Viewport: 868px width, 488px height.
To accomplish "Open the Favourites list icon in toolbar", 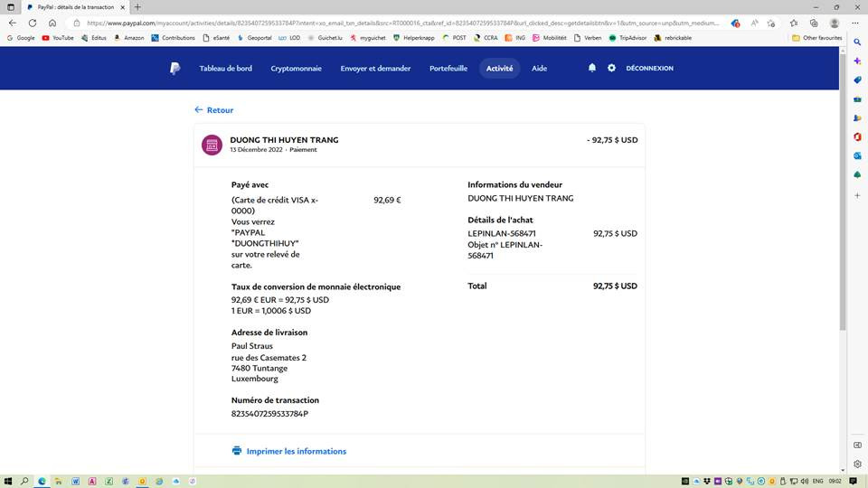I will click(794, 23).
